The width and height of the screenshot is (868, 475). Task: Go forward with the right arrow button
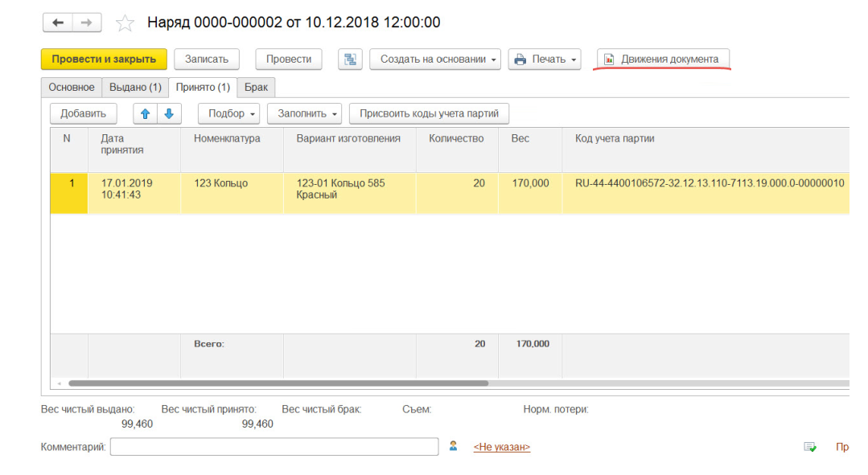[x=87, y=23]
